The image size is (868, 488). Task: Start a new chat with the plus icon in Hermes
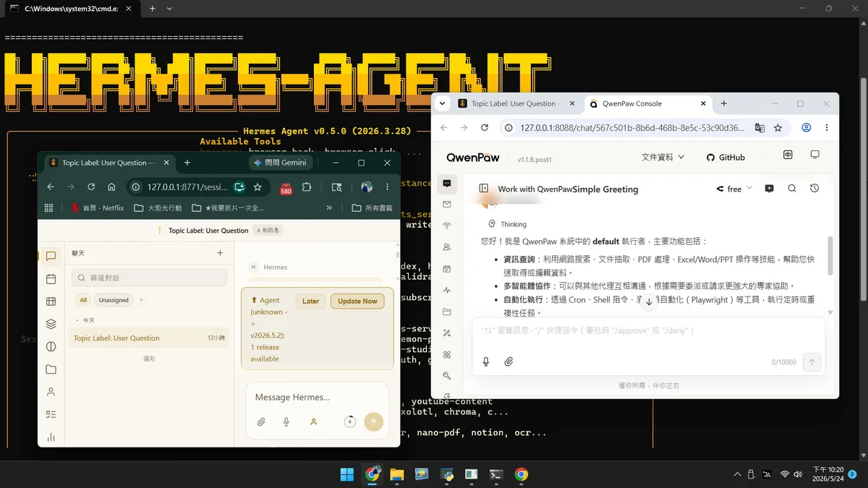221,253
